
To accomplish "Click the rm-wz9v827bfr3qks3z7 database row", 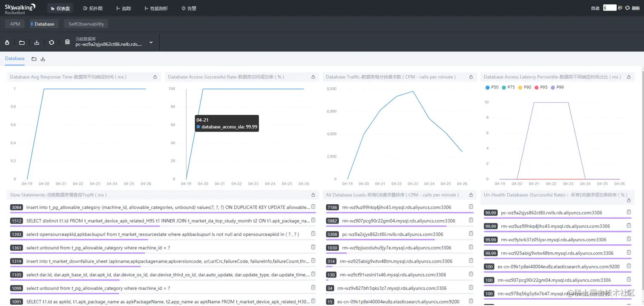I will [399, 289].
